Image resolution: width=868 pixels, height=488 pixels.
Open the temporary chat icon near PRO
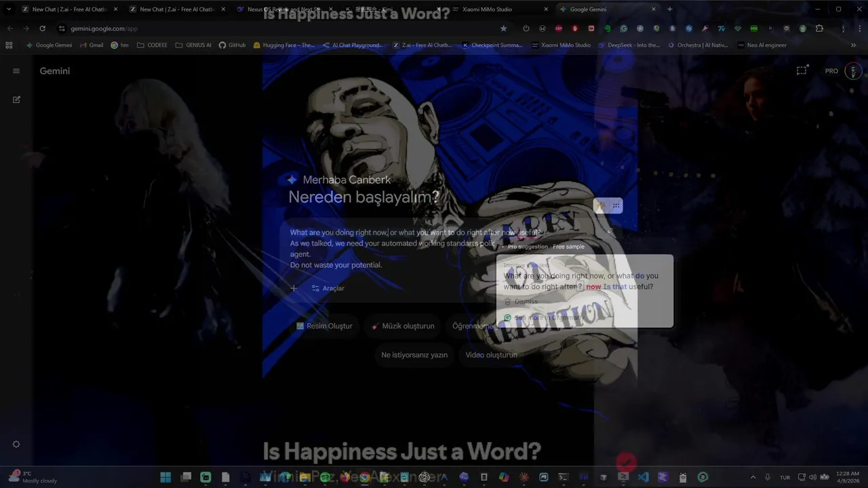click(x=802, y=70)
